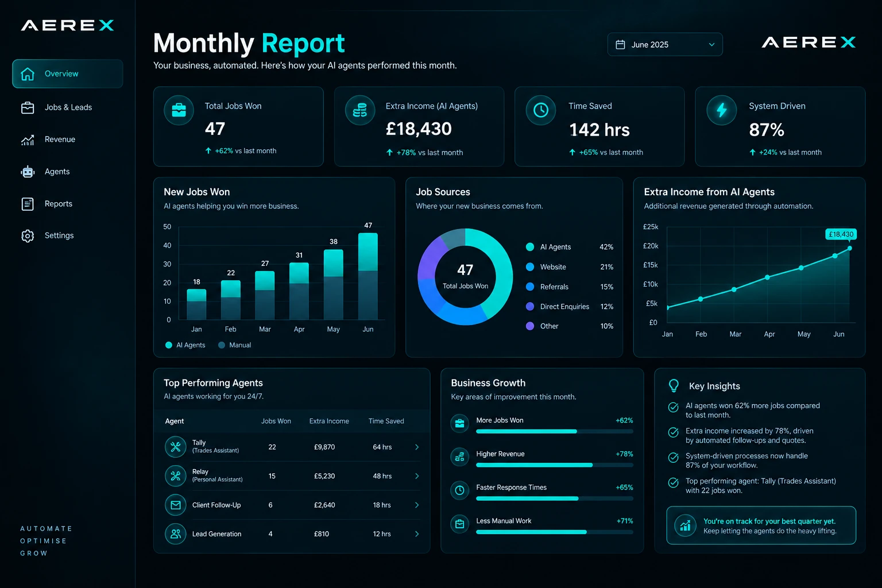Click the Jobs Won column header
Viewport: 882px width, 588px height.
pyautogui.click(x=276, y=421)
